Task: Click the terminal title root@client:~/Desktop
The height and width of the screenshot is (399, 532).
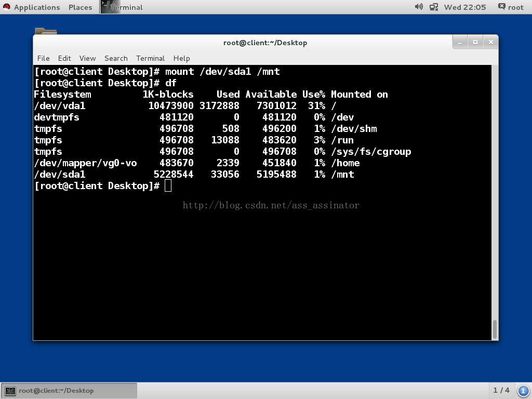Action: click(265, 43)
